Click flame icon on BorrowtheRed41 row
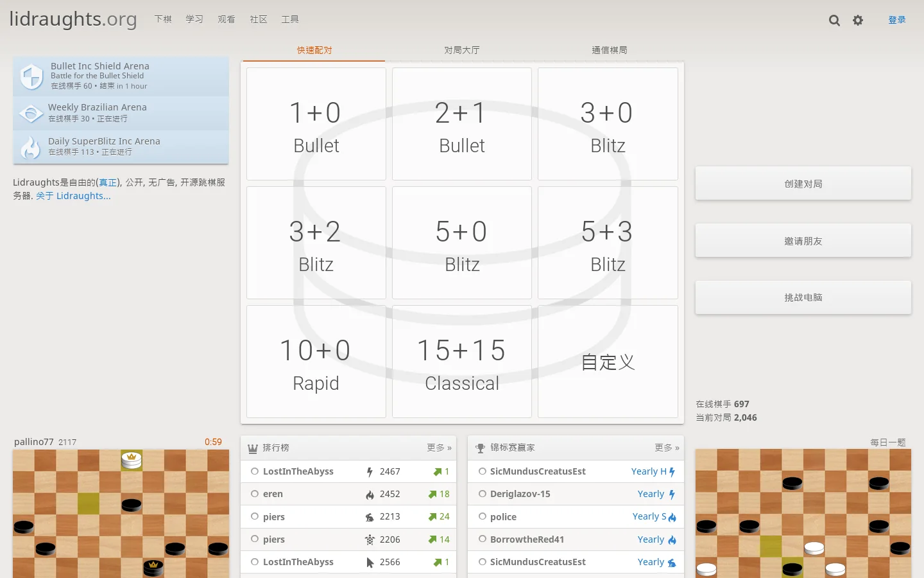 pyautogui.click(x=672, y=540)
